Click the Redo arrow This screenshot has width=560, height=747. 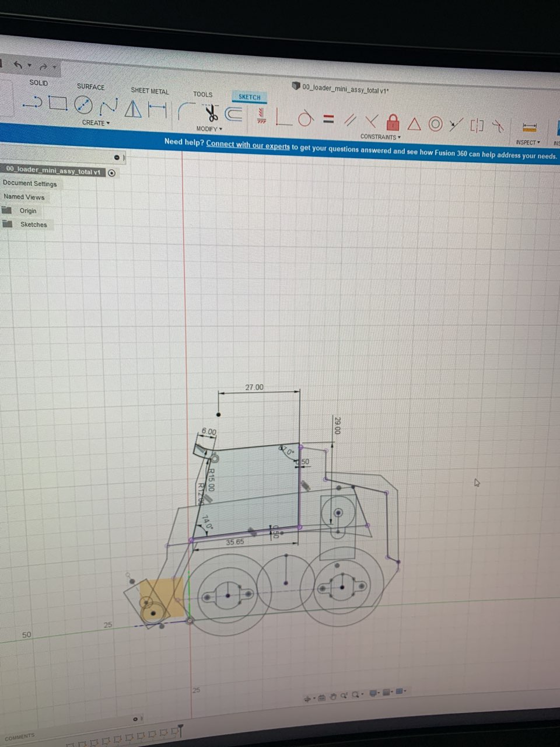tap(43, 67)
